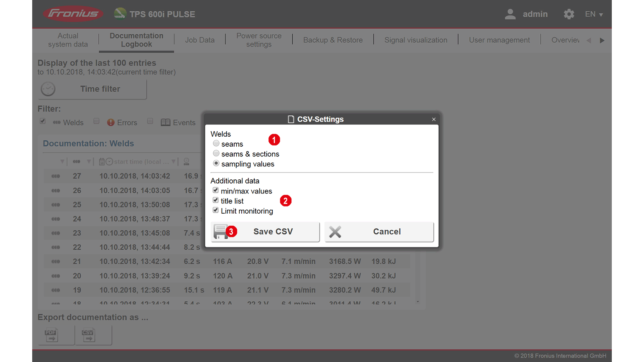
Task: Cancel the CSV-Settings dialog
Action: (x=379, y=232)
